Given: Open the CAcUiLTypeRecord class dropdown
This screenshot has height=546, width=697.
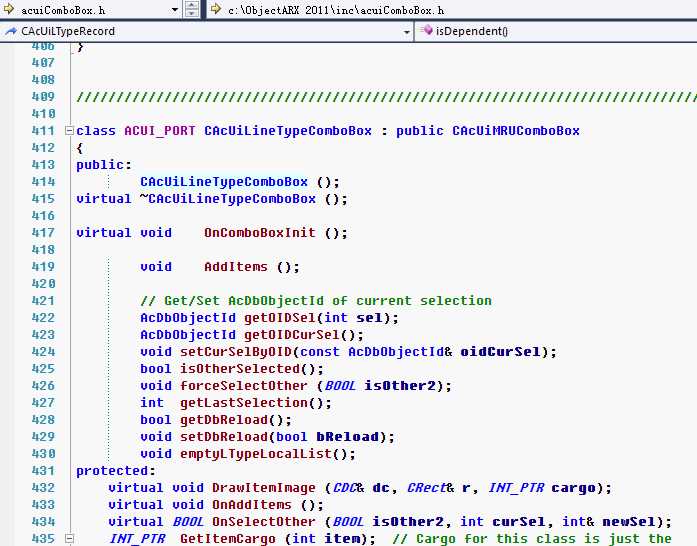Looking at the screenshot, I should click(x=406, y=32).
